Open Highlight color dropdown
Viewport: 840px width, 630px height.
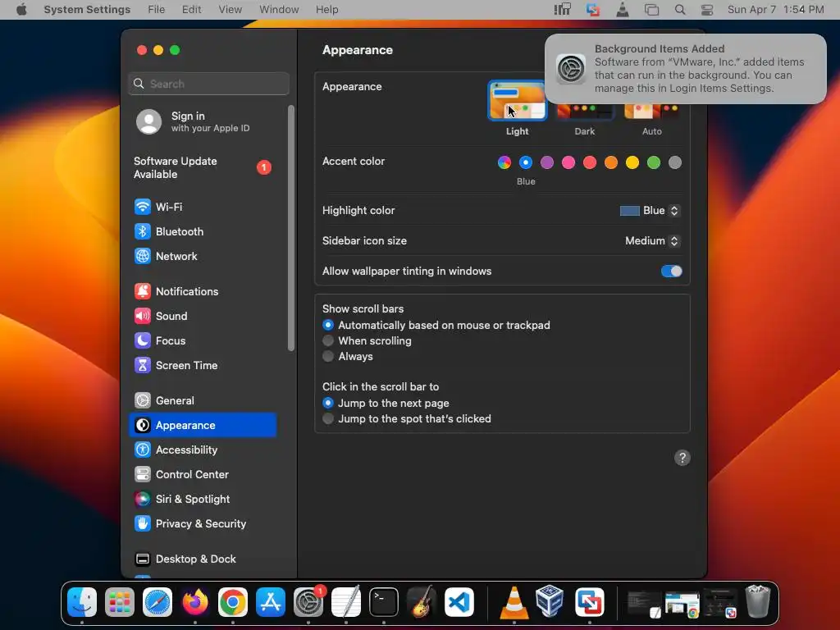point(650,211)
